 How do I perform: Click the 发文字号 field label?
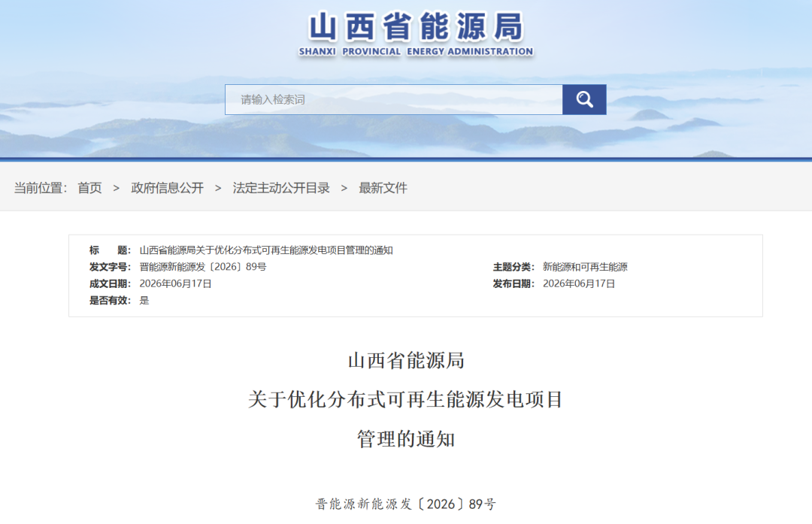coord(110,267)
